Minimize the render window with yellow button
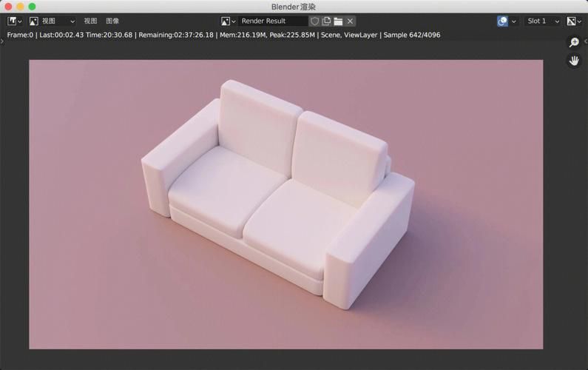The height and width of the screenshot is (370, 588). click(x=20, y=7)
